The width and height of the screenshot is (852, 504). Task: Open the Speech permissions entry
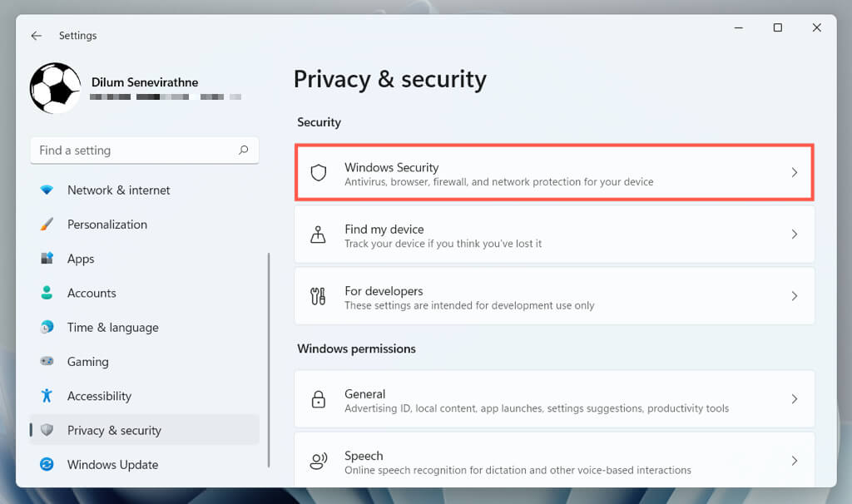pos(553,461)
